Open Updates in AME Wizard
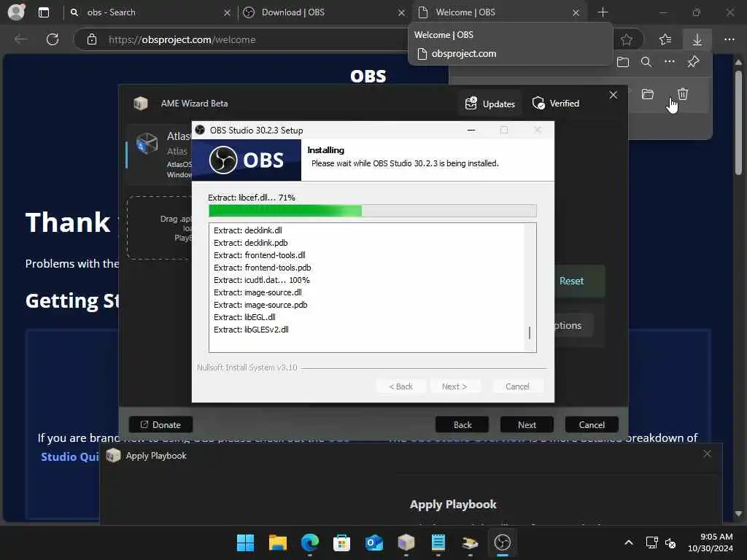The image size is (747, 560). pos(490,104)
